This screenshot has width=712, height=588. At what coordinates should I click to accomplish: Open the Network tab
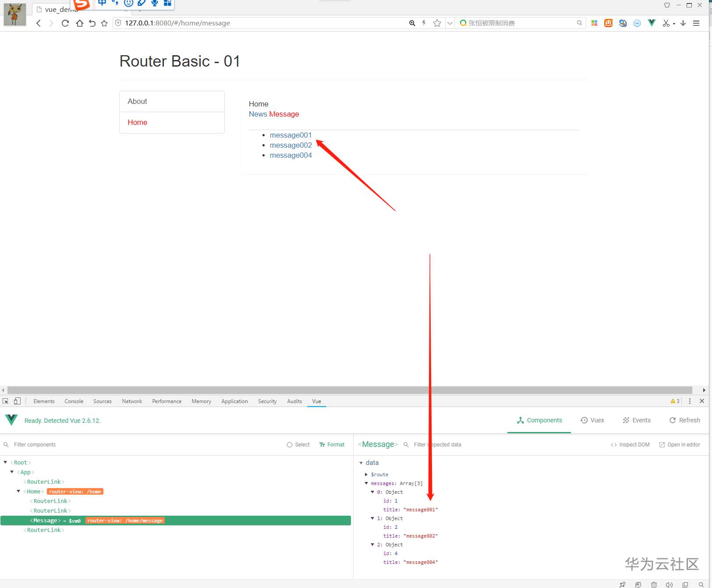(132, 401)
